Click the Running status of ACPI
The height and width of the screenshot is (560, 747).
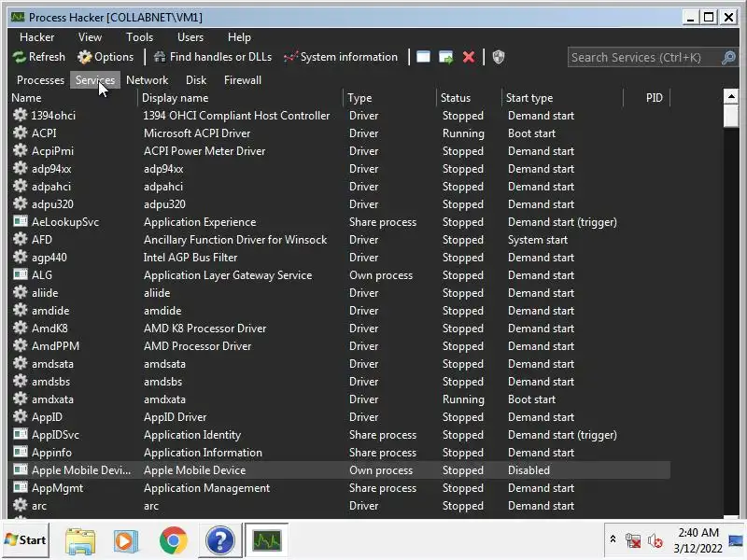point(463,133)
